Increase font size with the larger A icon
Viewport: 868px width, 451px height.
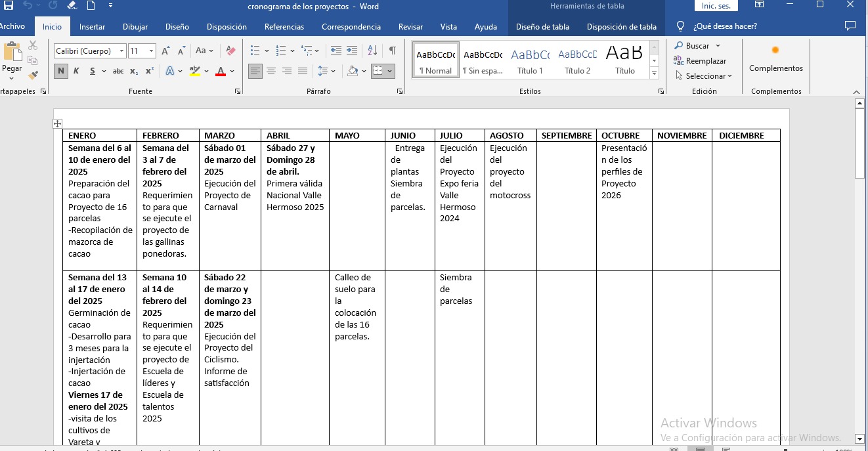click(x=165, y=51)
